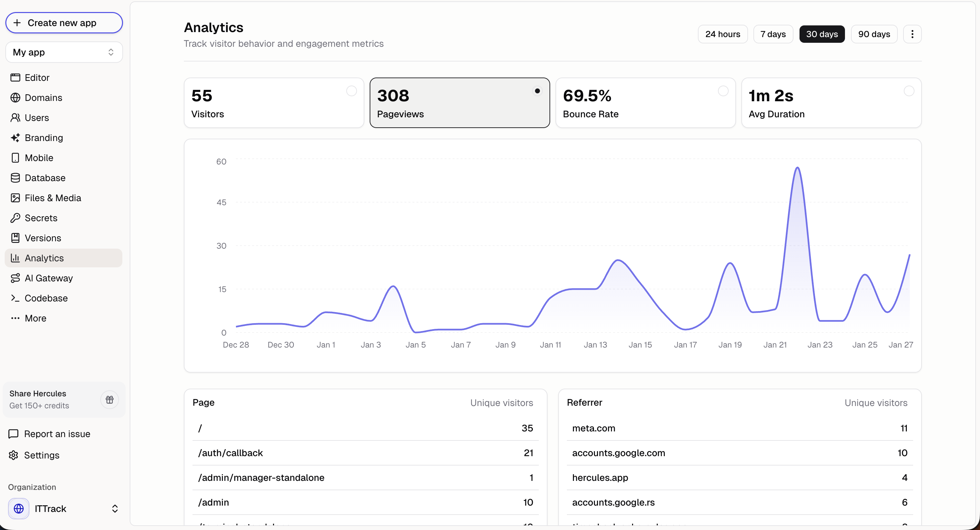Screen dimensions: 980x530
Task: Click the accounts.google.com referrer row
Action: 740,453
